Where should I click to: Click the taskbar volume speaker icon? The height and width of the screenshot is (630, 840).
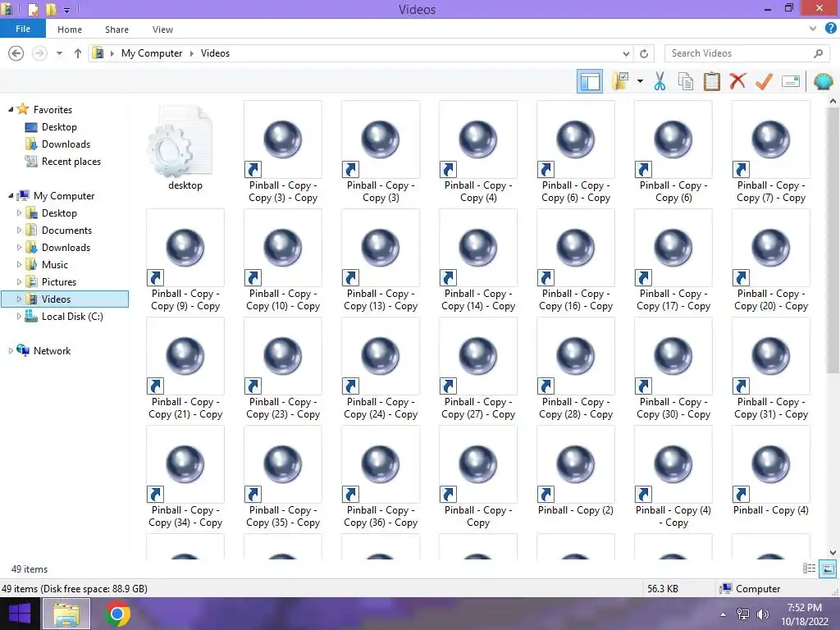(x=762, y=614)
